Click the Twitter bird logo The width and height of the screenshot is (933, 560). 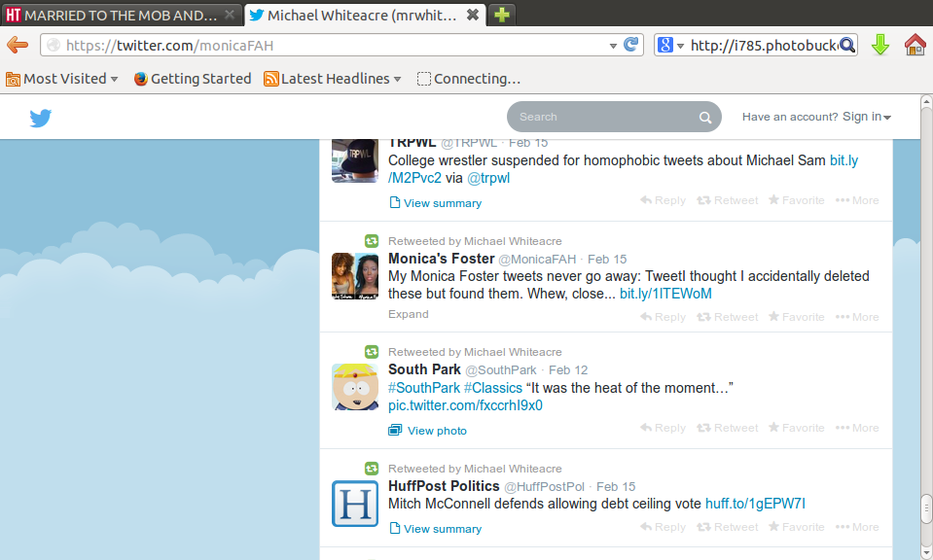pyautogui.click(x=41, y=118)
